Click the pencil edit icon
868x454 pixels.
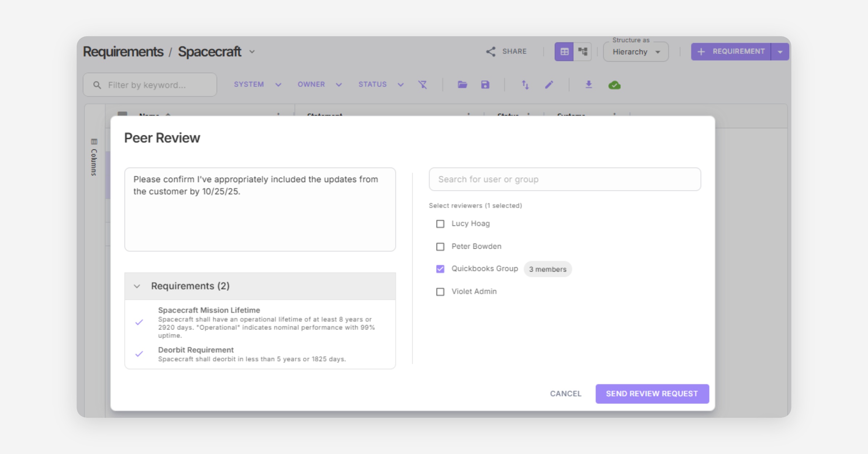click(549, 85)
